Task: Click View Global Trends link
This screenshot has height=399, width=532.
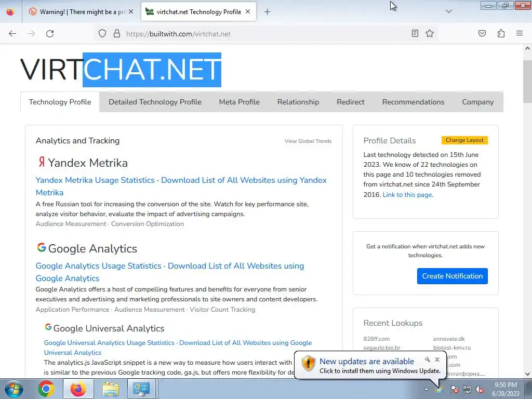Action: click(308, 141)
